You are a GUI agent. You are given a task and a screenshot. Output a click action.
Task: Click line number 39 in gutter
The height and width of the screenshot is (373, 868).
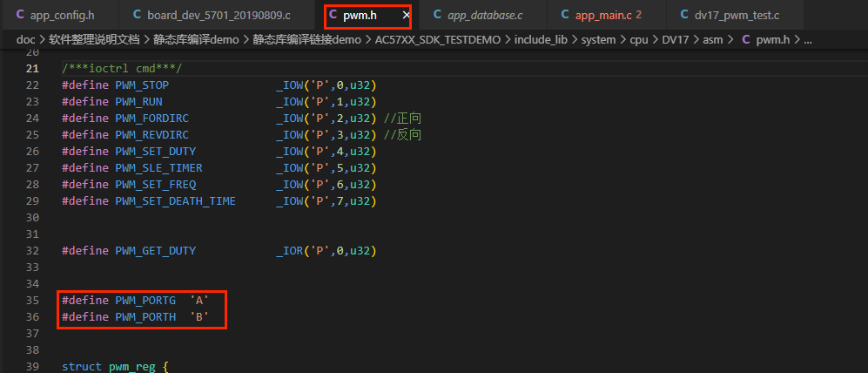tap(33, 367)
